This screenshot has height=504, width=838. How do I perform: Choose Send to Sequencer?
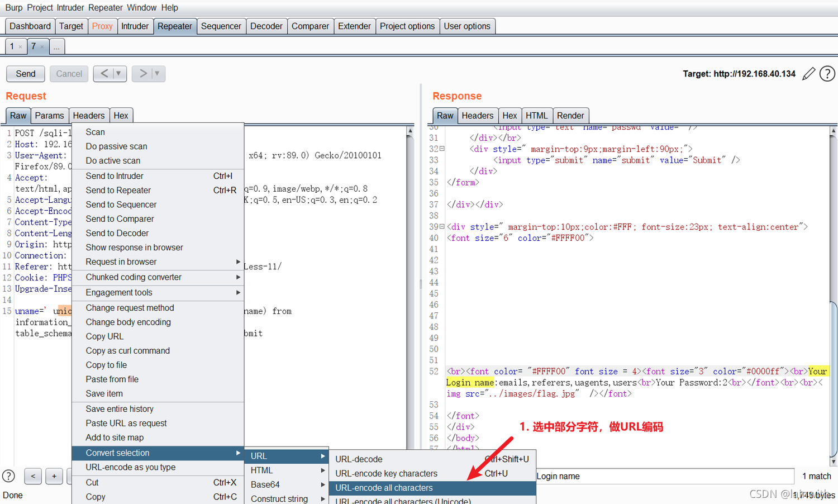(158, 205)
